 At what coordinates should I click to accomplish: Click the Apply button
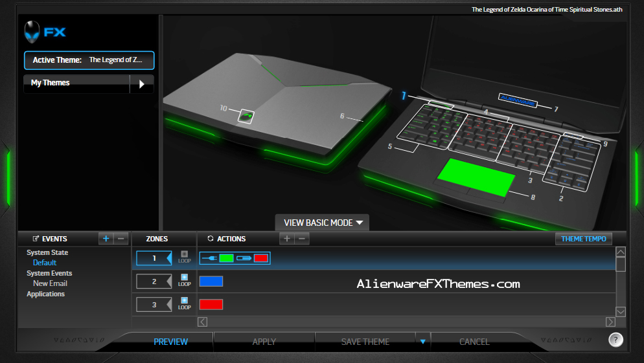pyautogui.click(x=264, y=342)
